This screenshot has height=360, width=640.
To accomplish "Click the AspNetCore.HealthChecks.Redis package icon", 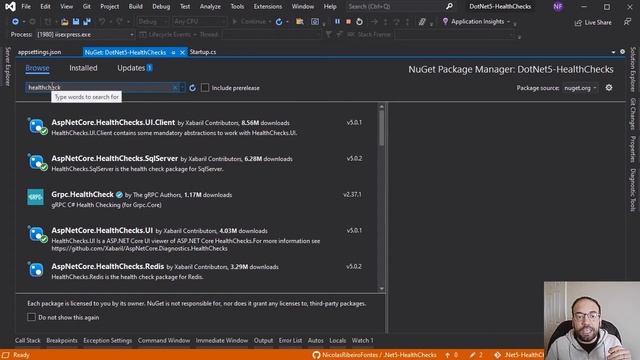I will click(x=36, y=270).
